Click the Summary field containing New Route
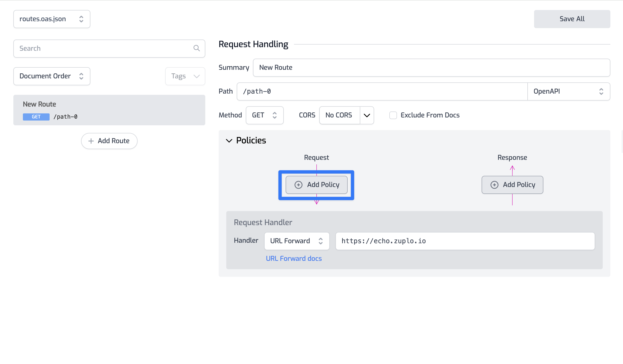This screenshot has width=623, height=364. [431, 68]
